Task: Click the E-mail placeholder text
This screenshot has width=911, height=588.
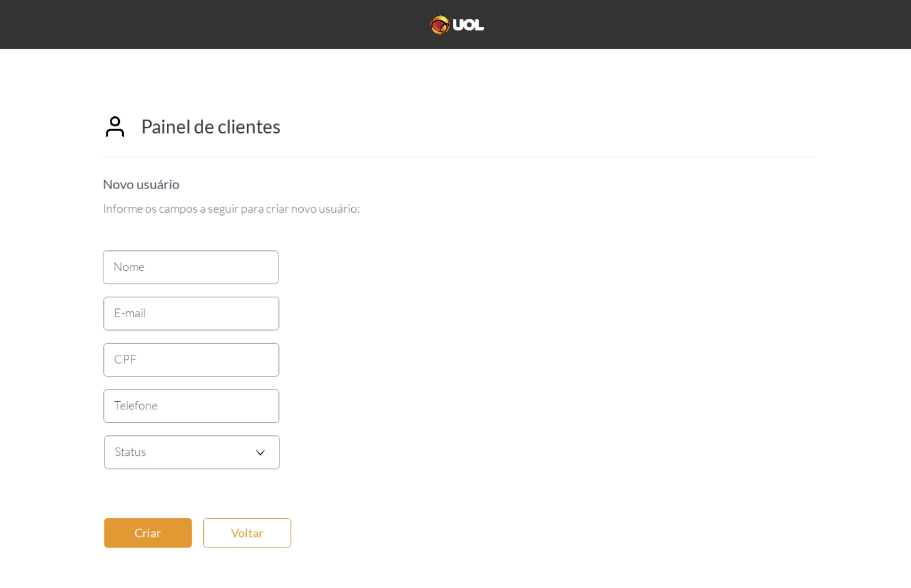Action: [130, 314]
